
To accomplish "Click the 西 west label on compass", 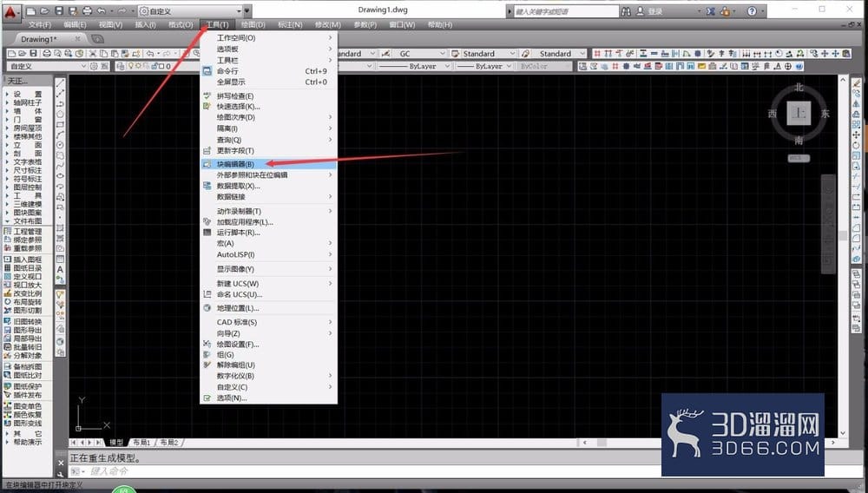I will [773, 114].
